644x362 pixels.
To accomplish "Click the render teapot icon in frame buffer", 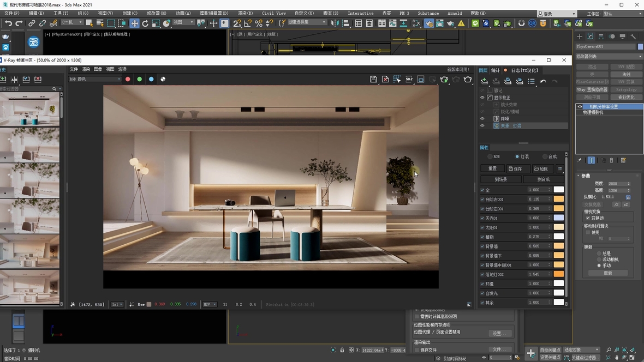I will pos(468,79).
